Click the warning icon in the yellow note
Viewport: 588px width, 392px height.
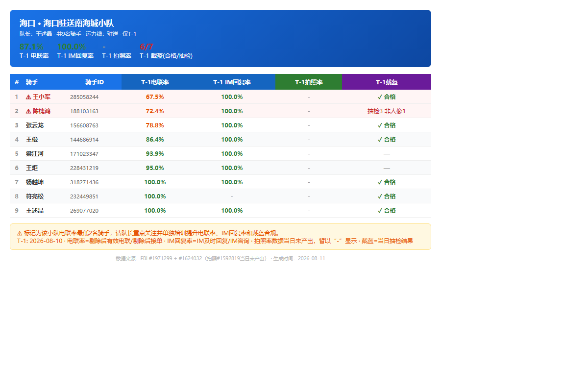(20, 234)
